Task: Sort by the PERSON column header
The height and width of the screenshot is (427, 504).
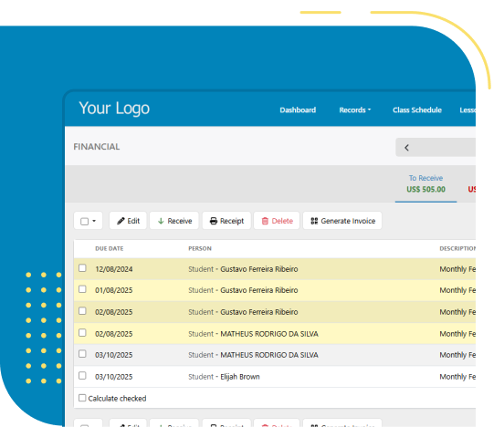Action: (x=200, y=248)
